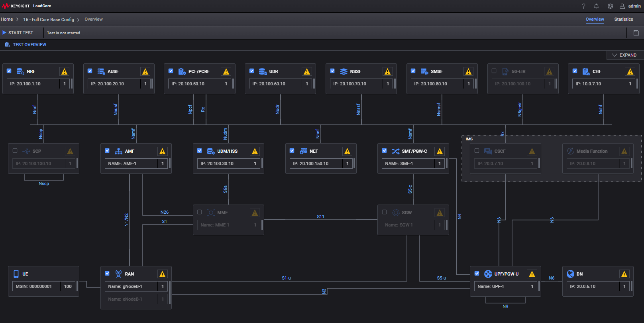The width and height of the screenshot is (644, 323).
Task: Click the AMF node icon
Action: coord(118,151)
